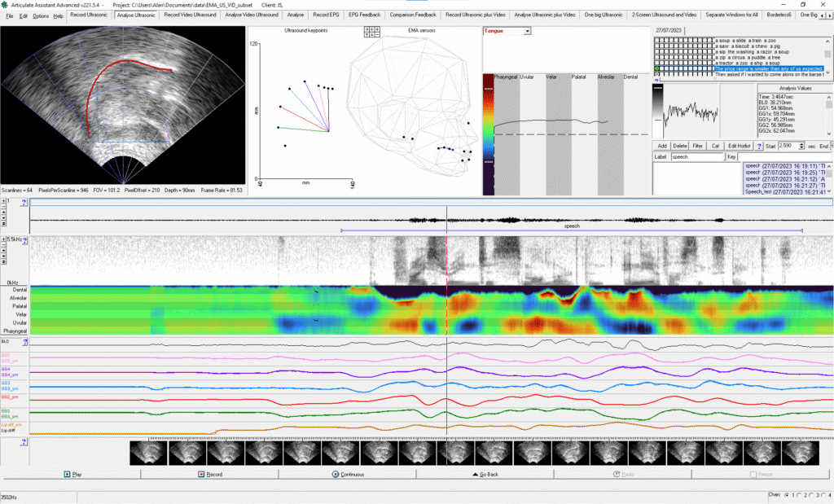Open the Tongue dropdown selector
This screenshot has width=834, height=504.
[527, 31]
